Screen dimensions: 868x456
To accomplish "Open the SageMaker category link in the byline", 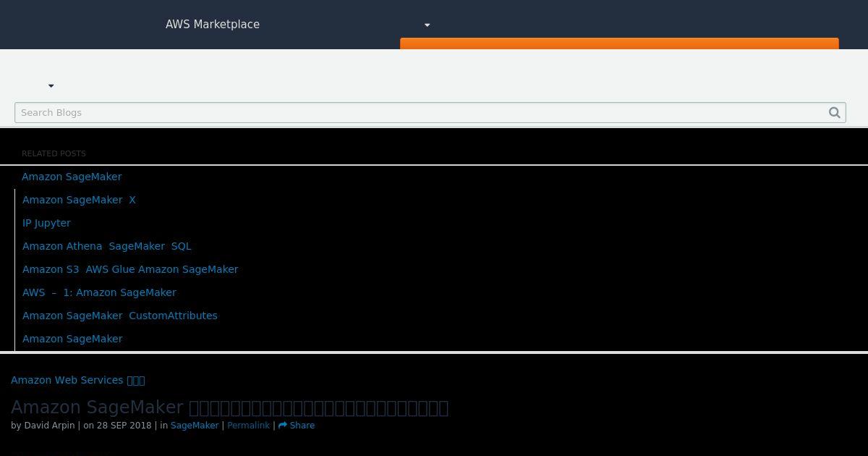I will 195,426.
